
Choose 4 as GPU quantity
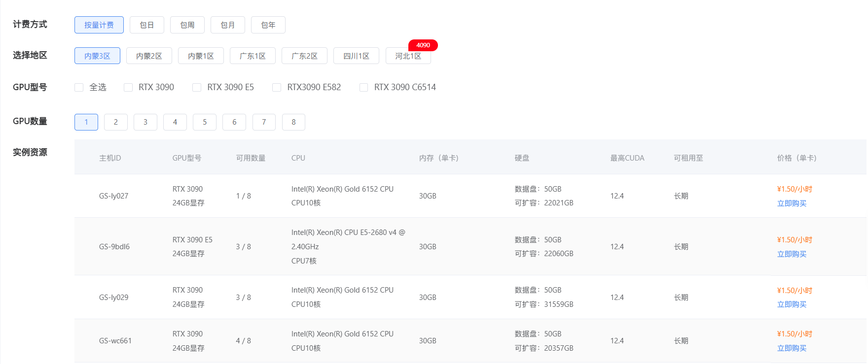point(175,122)
